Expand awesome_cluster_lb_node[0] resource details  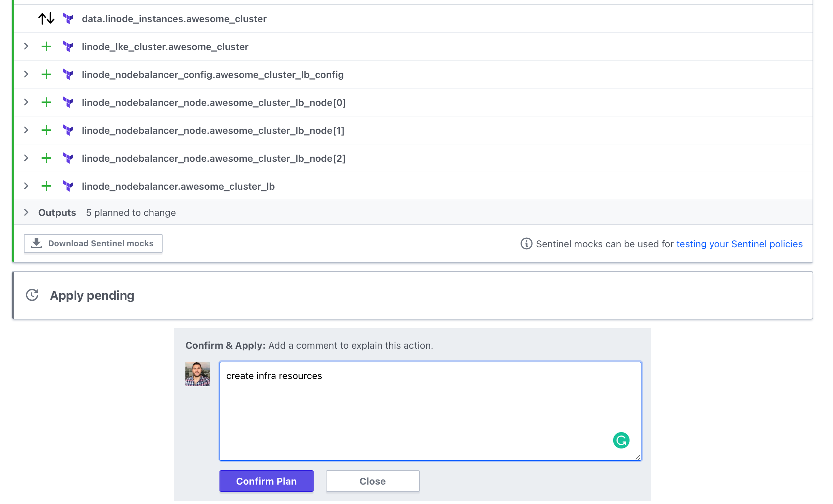[26, 102]
